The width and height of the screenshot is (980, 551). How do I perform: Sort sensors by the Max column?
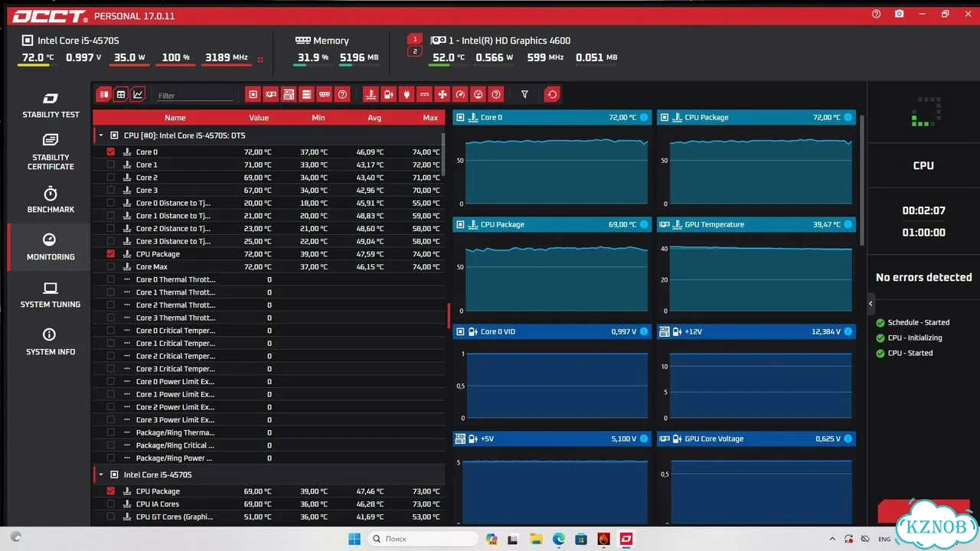click(430, 118)
